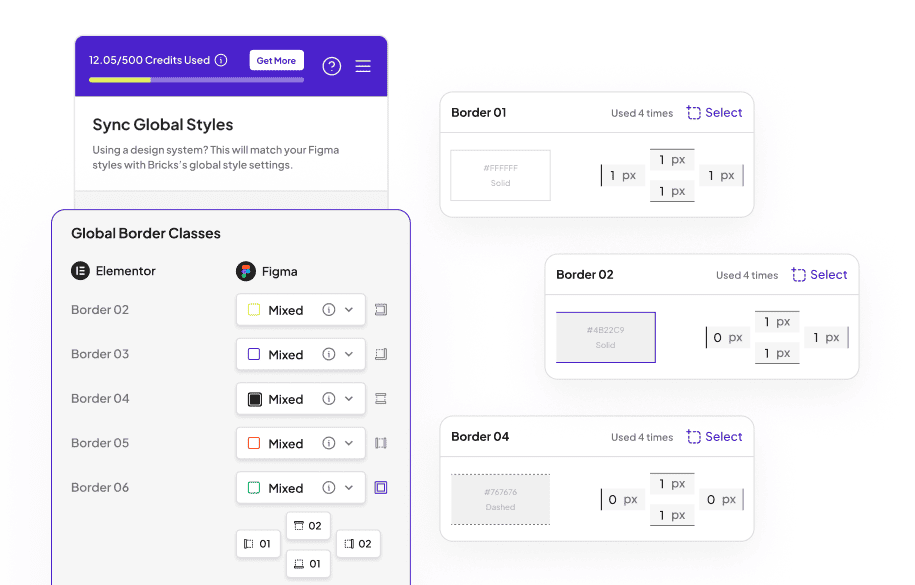This screenshot has height=585, width=915.
Task: Click Select on the Border 02 card
Action: point(819,275)
